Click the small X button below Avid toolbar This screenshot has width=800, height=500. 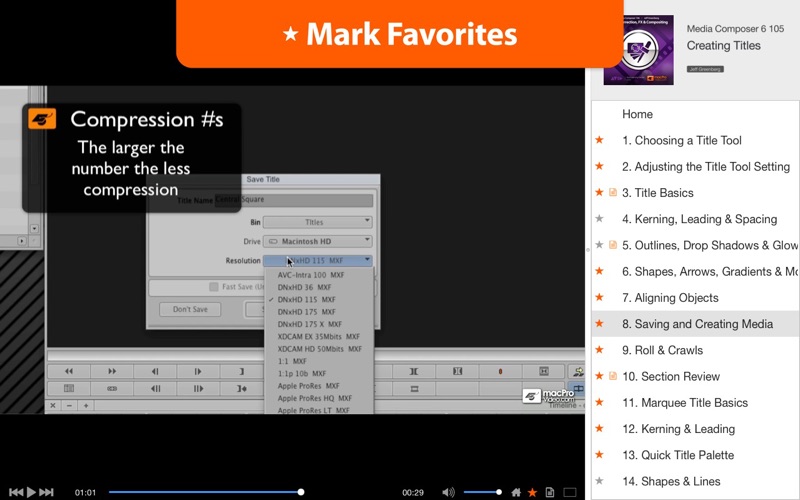53,406
